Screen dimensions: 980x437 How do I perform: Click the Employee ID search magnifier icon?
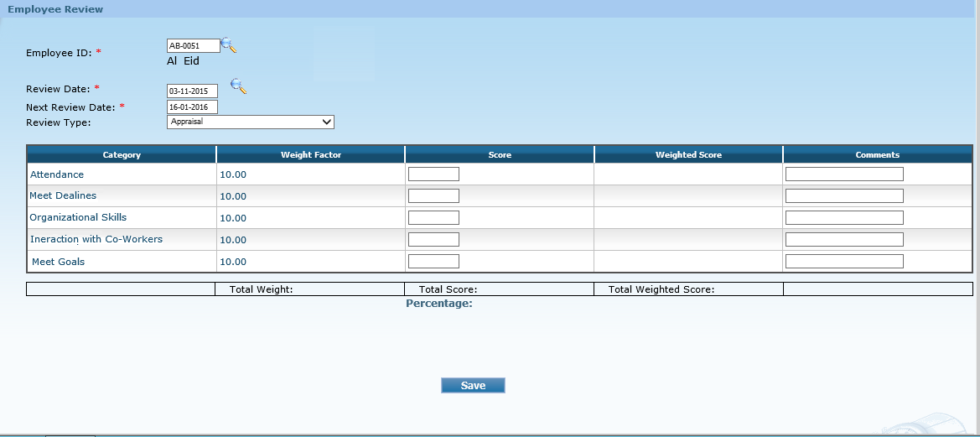(x=228, y=45)
